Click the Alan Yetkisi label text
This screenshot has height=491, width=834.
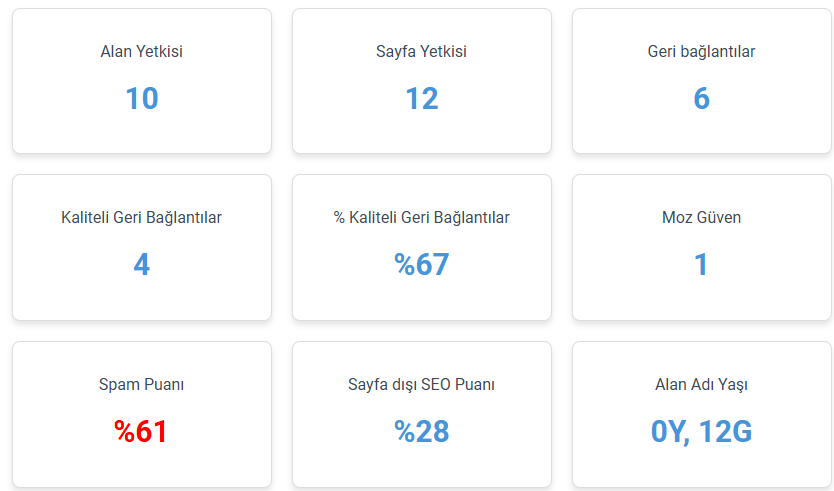[141, 52]
